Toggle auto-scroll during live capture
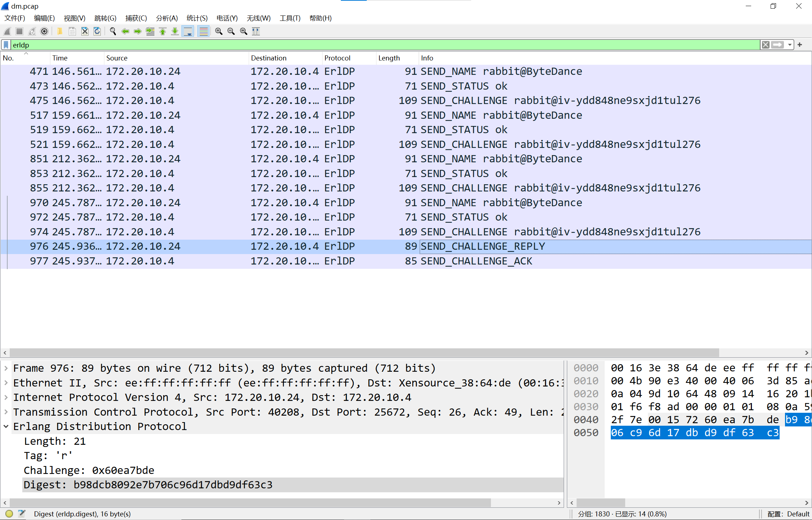This screenshot has height=520, width=812. pos(188,32)
